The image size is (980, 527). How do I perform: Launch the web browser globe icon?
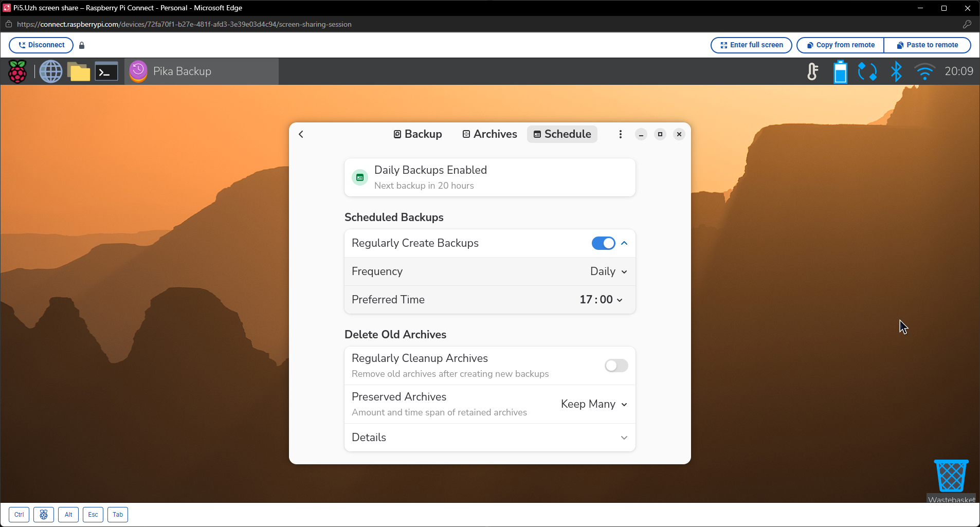tap(51, 71)
